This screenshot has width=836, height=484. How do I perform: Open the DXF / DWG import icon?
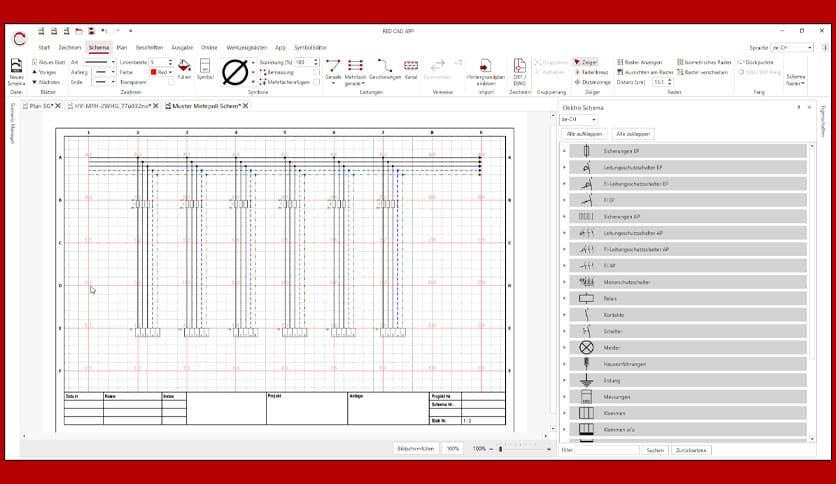519,66
